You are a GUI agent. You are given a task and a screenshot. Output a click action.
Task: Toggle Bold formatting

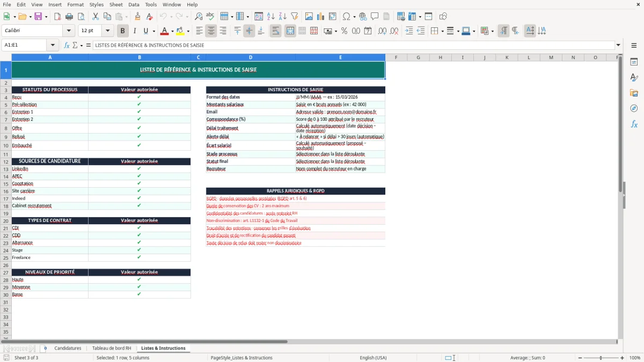[123, 31]
